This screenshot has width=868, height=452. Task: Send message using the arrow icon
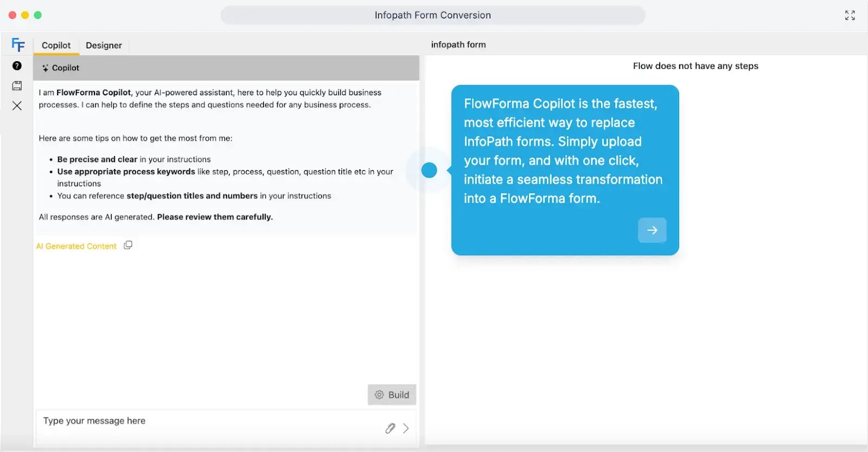(405, 428)
